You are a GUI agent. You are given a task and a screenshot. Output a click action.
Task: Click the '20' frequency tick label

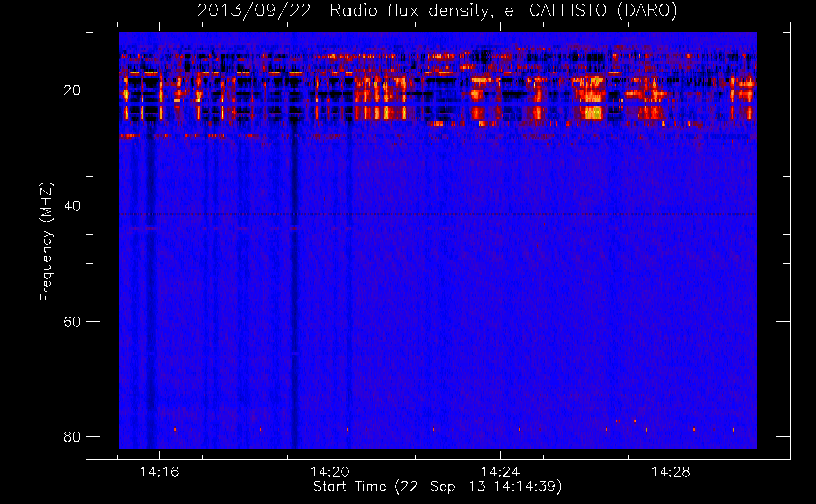click(x=72, y=91)
